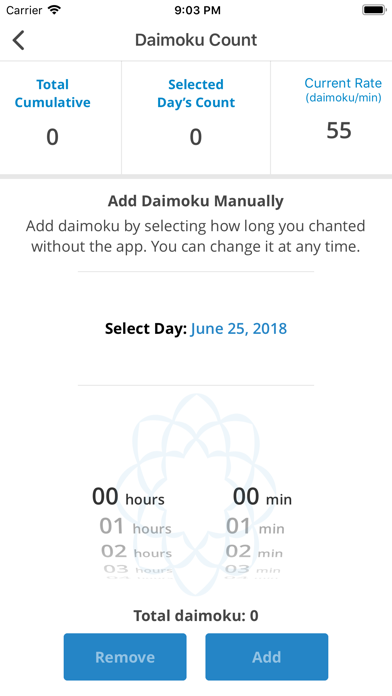
Task: Tap the Wi-Fi status icon
Action: pyautogui.click(x=55, y=10)
